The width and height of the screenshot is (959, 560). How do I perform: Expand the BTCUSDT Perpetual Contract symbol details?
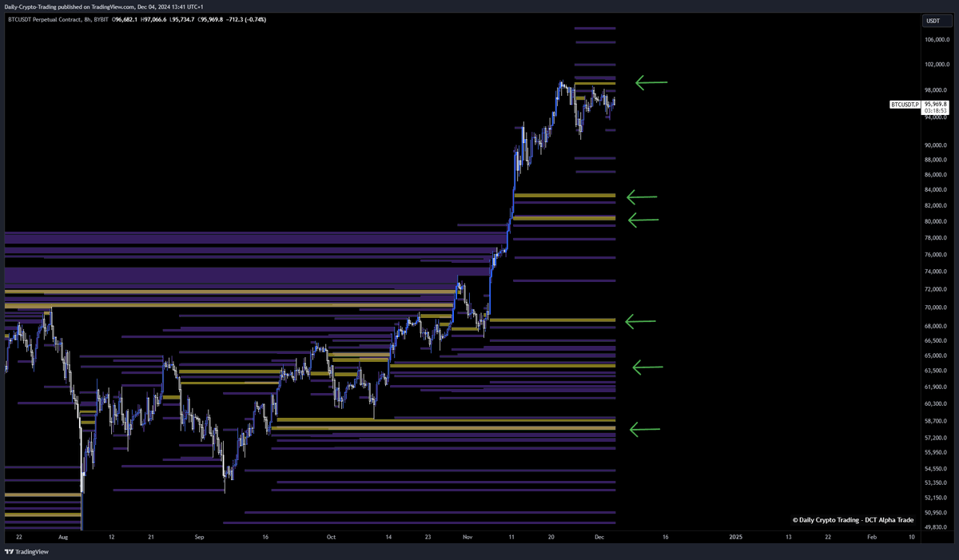tap(44, 19)
